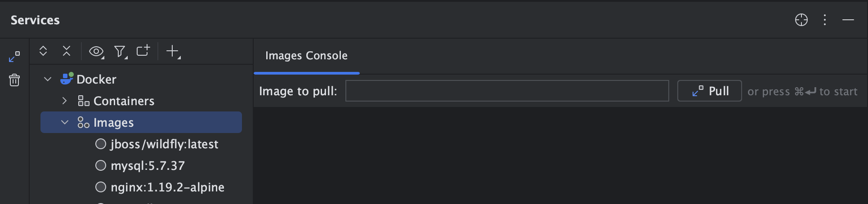Select the jboss/wildfly:latest image
Screen dimensions: 868x204
[x=164, y=144]
